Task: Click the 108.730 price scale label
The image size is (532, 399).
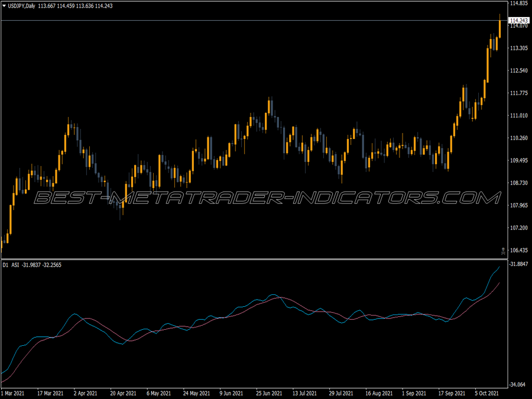Action: click(519, 183)
